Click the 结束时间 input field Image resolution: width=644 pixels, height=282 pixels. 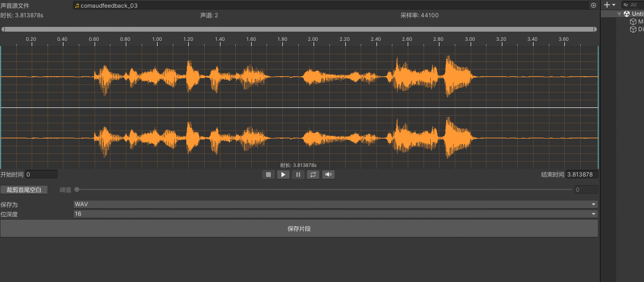pyautogui.click(x=582, y=175)
